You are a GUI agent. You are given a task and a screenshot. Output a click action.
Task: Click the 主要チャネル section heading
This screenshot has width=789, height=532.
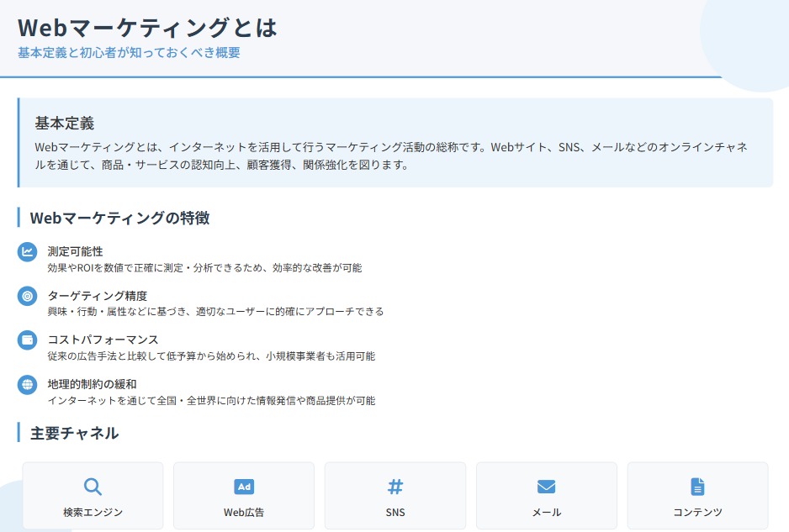pyautogui.click(x=74, y=434)
